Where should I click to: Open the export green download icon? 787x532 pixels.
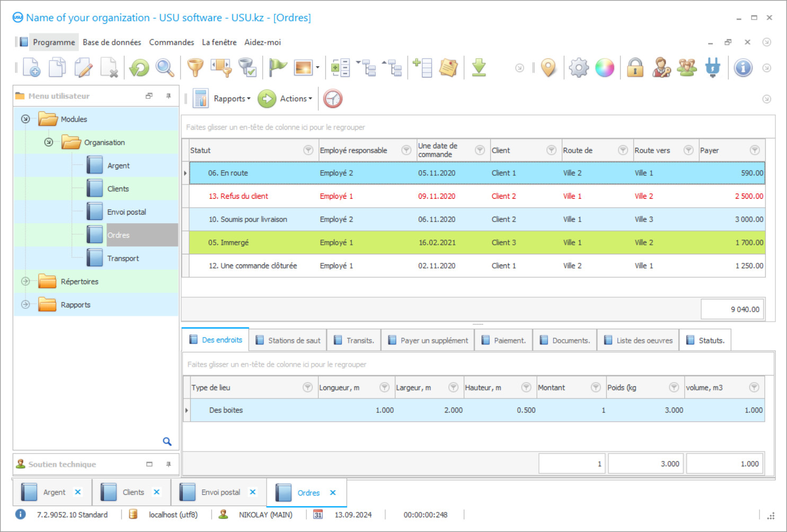click(479, 67)
